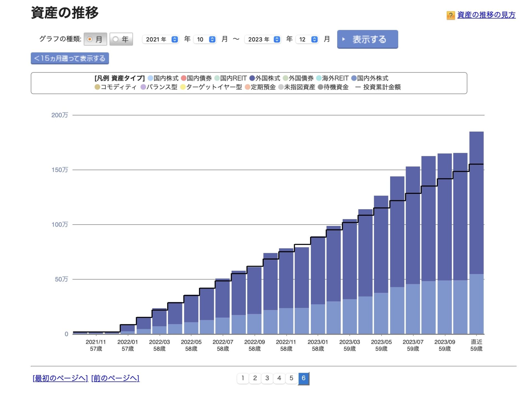This screenshot has height=401, width=532.
Task: Open the start year 2021年 dropdown
Action: 160,39
